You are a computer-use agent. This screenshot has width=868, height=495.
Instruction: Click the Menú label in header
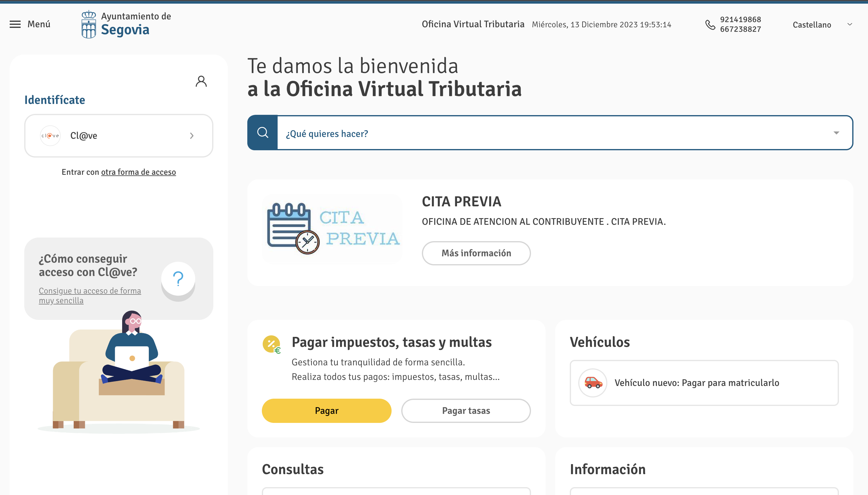pos(39,24)
